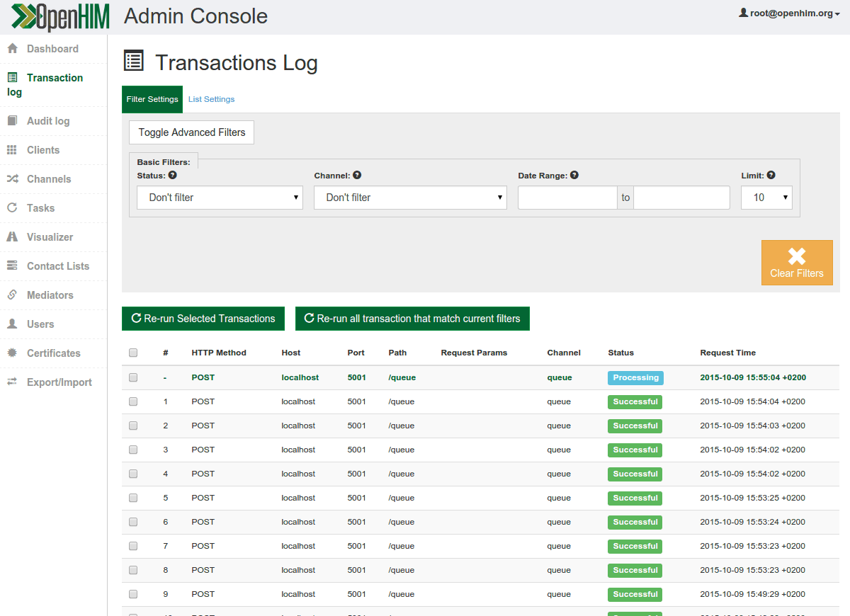Select checkbox for transaction row 2
Viewport: 850px width, 616px height.
point(133,426)
